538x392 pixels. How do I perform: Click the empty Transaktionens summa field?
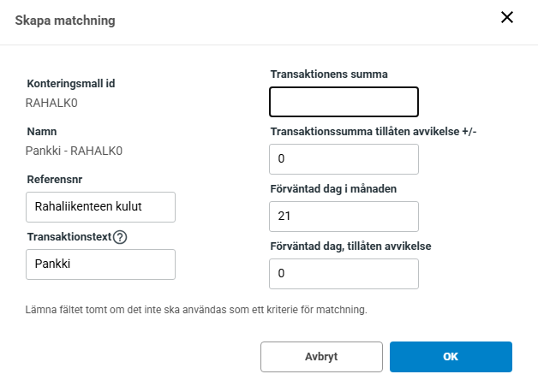(344, 102)
